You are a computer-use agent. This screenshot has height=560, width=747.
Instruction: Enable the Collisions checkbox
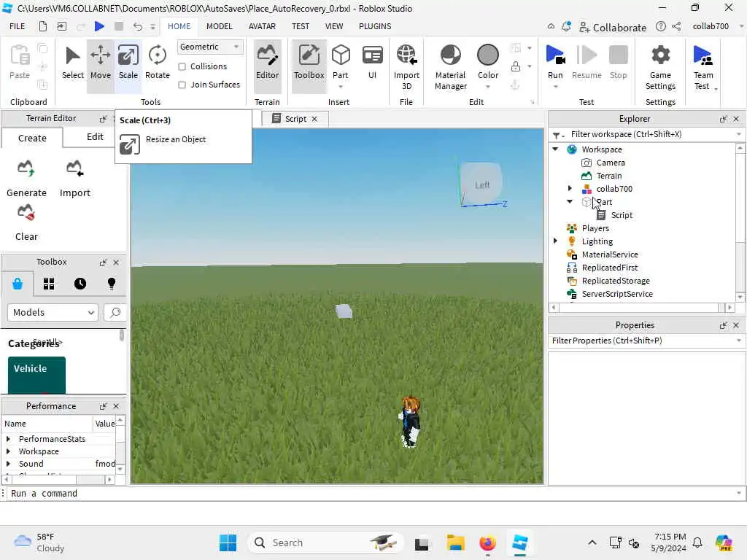182,66
